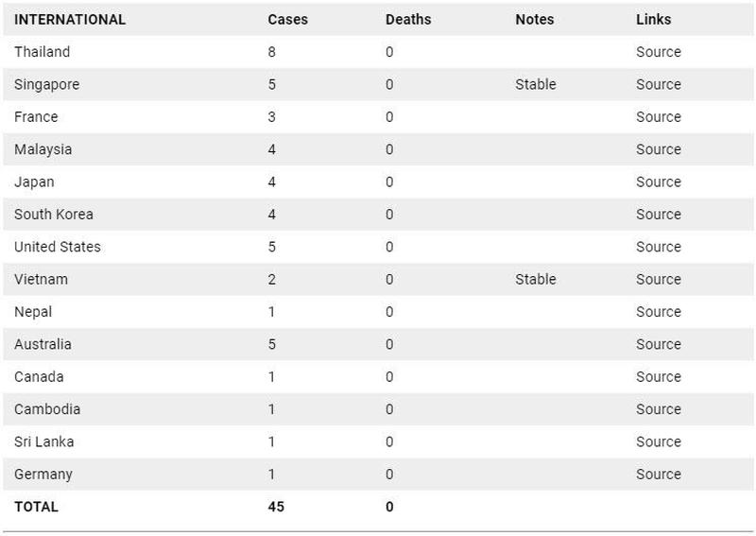Image resolution: width=756 pixels, height=536 pixels.
Task: Open the Source link for Sri Lanka
Action: tap(658, 441)
